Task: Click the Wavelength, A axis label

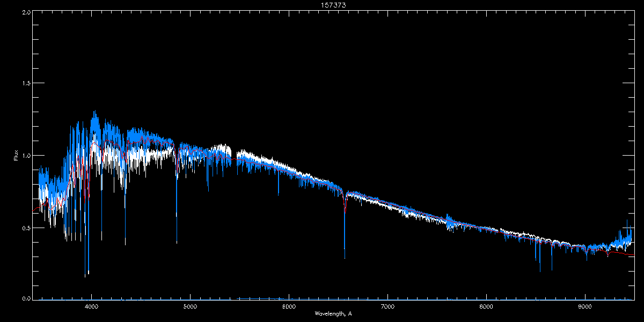Action: click(333, 313)
